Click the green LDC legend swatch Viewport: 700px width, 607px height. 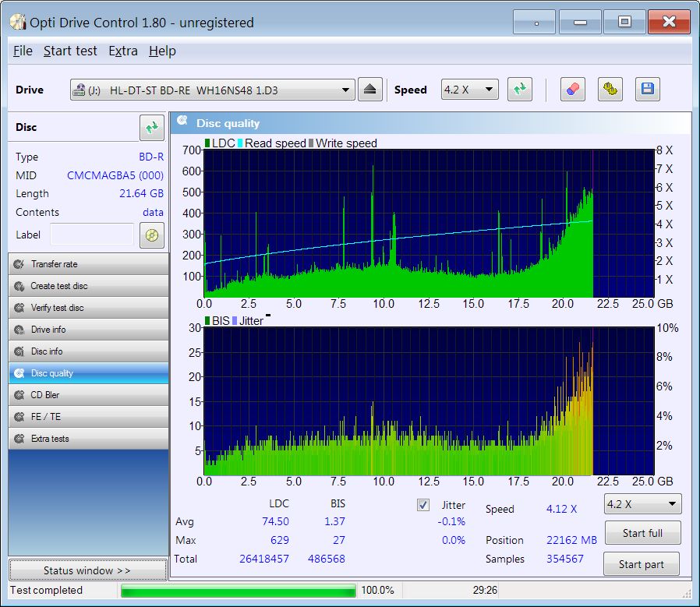coord(207,143)
